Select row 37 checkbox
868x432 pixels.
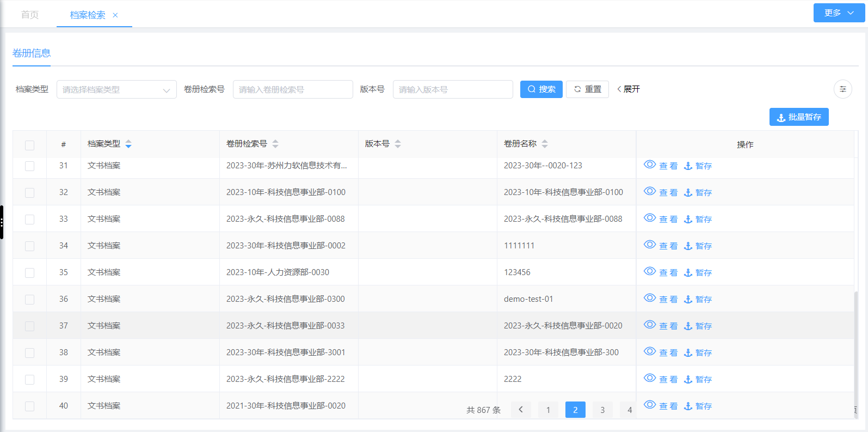[x=29, y=326]
